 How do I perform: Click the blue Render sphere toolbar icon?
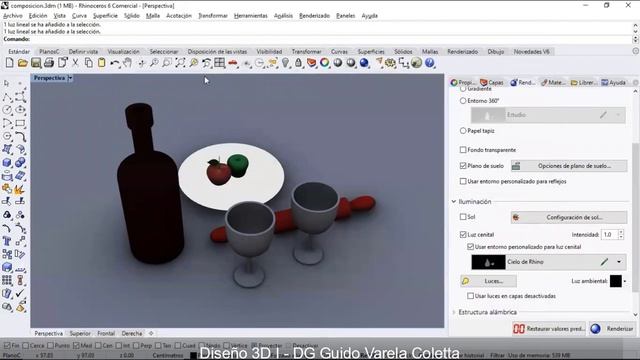click(x=364, y=63)
